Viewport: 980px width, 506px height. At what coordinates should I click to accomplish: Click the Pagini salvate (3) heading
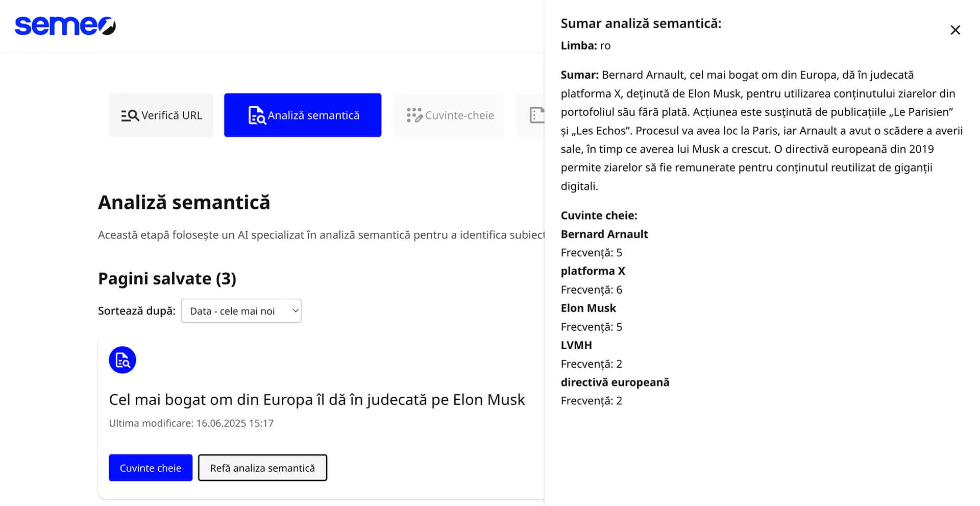pyautogui.click(x=167, y=279)
